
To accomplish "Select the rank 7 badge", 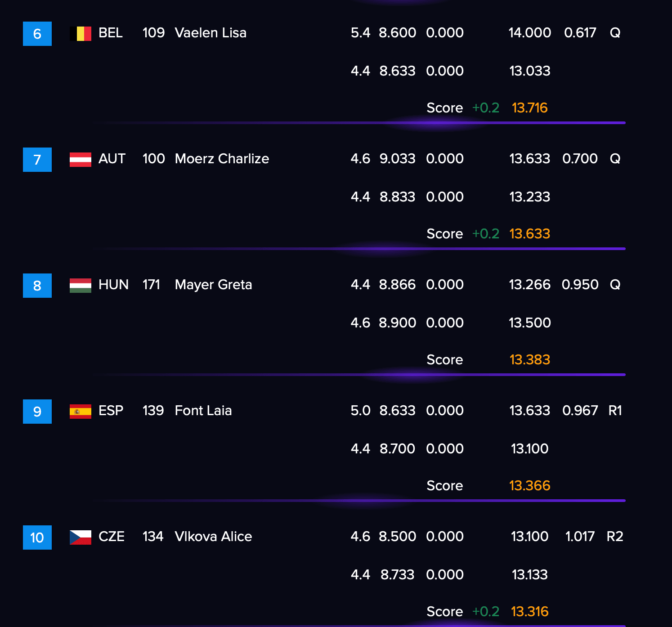I will point(37,160).
